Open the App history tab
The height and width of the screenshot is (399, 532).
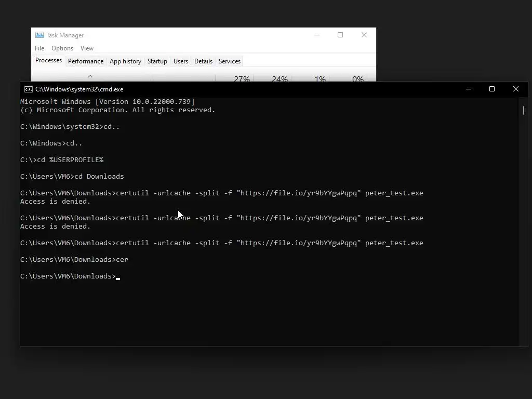125,61
